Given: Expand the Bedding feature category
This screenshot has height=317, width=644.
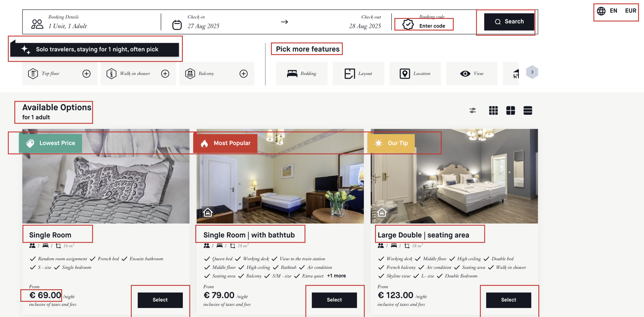Looking at the screenshot, I should (302, 74).
